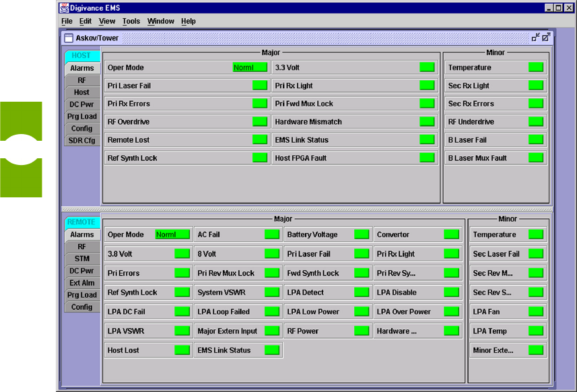
Task: Click the Remote Lost status light
Action: coord(260,139)
